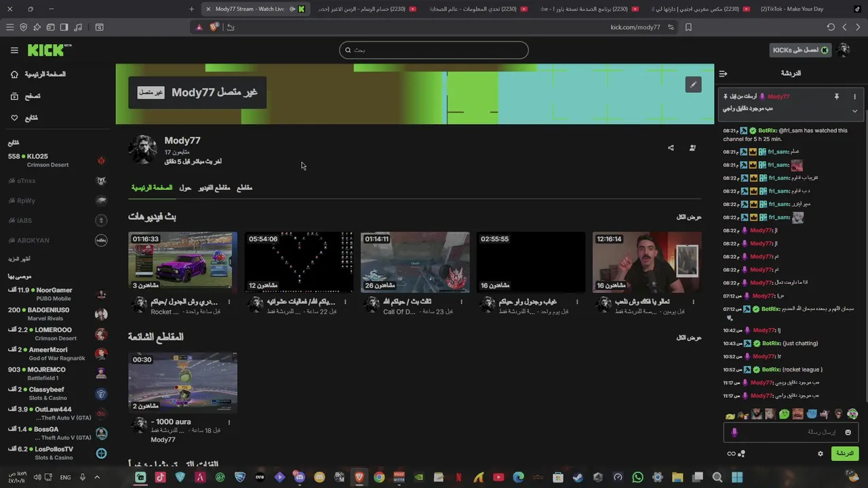Play the 00:30 aura clip thumbnail
868x488 pixels.
[183, 383]
